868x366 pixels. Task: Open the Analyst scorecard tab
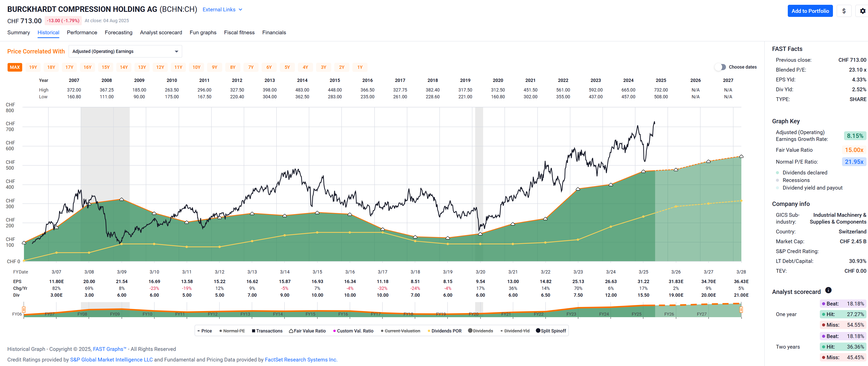coord(161,32)
